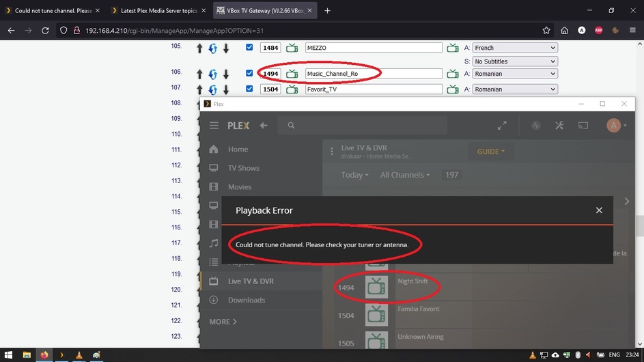Move Music_Channel_Ro row up
This screenshot has height=362, width=644.
199,74
